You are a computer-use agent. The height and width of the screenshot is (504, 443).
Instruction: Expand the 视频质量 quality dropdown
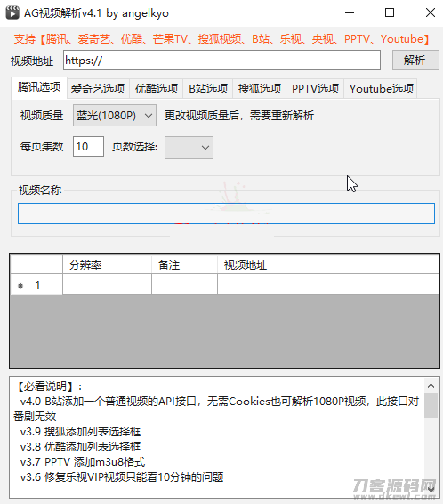(x=115, y=116)
